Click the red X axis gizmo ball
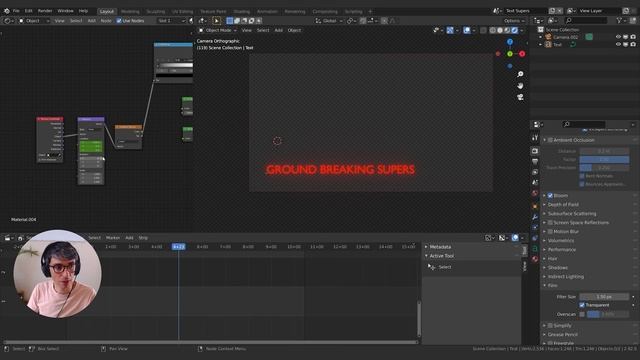This screenshot has width=640, height=360. (522, 54)
